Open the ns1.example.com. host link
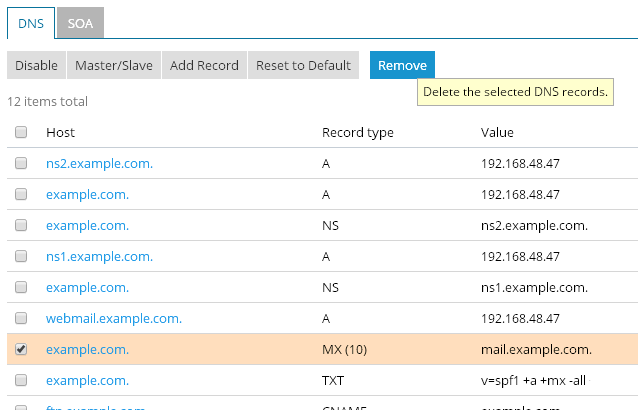 coord(99,256)
